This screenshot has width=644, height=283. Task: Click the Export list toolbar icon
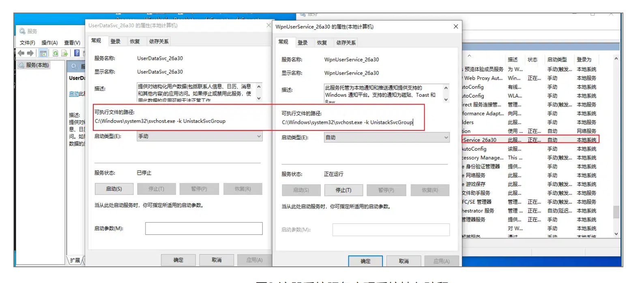coord(64,53)
